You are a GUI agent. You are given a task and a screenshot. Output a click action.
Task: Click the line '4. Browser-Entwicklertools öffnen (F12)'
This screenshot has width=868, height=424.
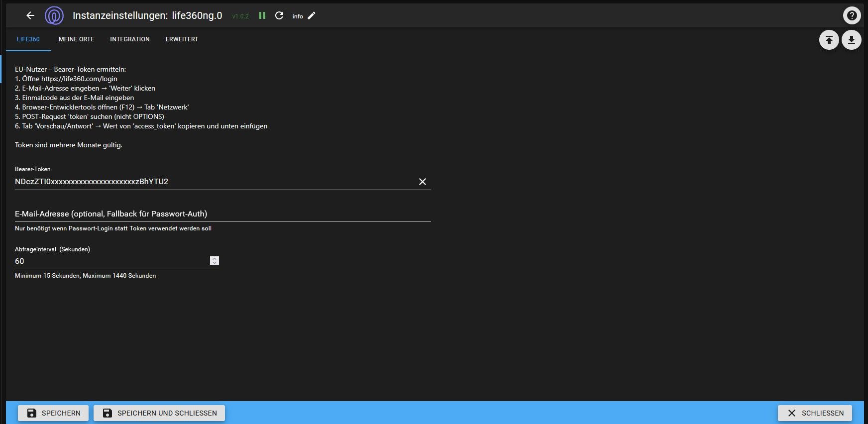pyautogui.click(x=102, y=107)
